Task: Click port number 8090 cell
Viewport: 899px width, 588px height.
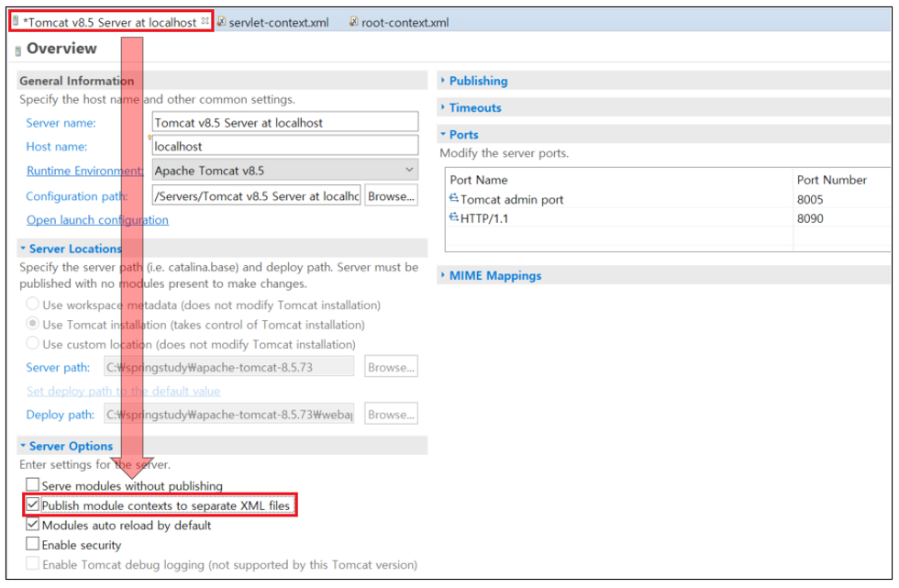Action: coord(810,218)
